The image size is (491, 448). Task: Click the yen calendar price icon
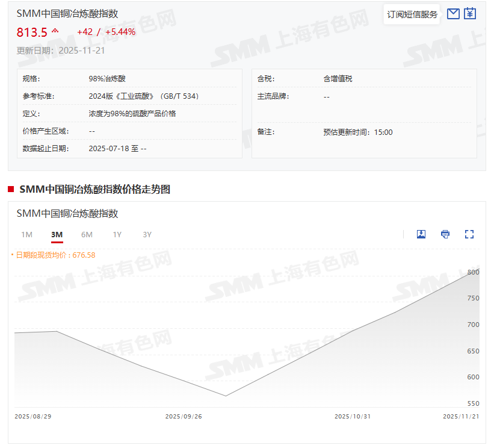(470, 14)
